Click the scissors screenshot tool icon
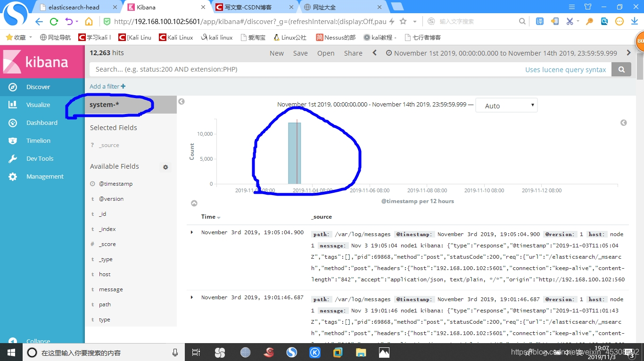The height and width of the screenshot is (361, 644). tap(570, 21)
